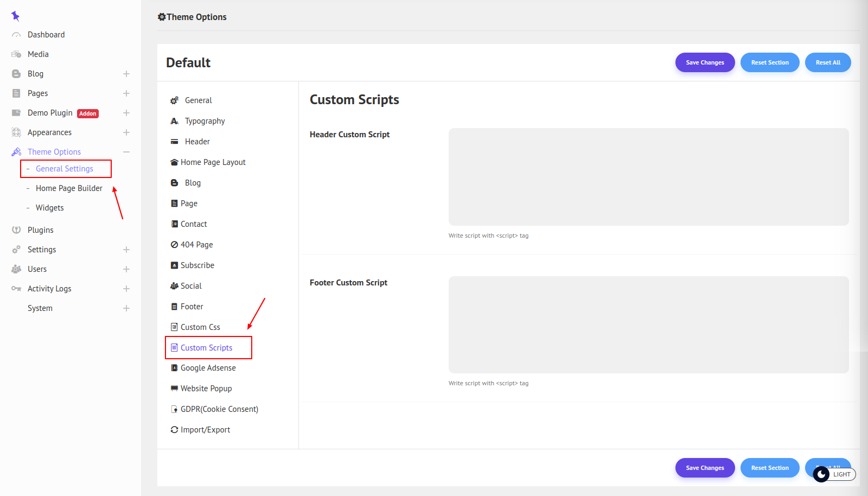
Task: Open the Google Adsense options tab
Action: [x=208, y=368]
